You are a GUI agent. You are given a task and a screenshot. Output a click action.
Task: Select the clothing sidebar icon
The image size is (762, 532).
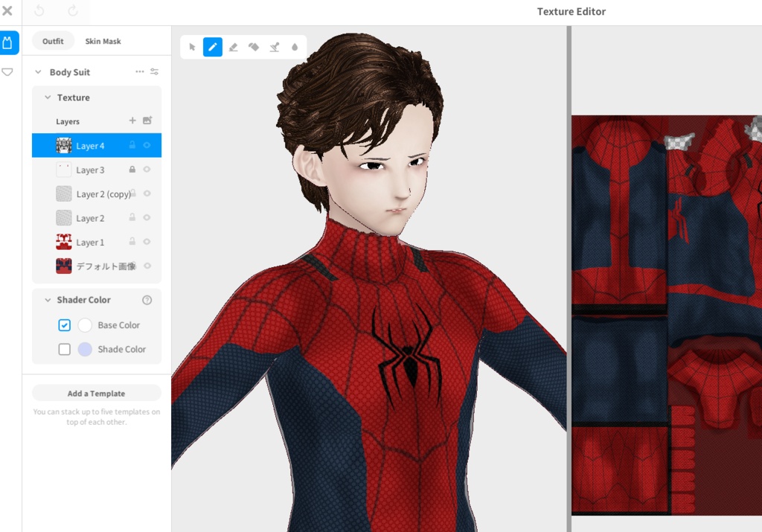tap(7, 42)
